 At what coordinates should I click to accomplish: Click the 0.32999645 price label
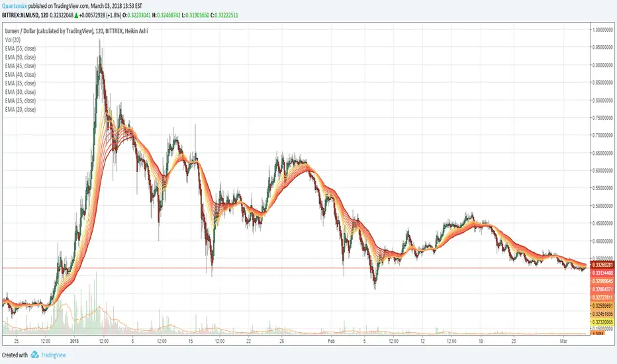click(x=602, y=281)
